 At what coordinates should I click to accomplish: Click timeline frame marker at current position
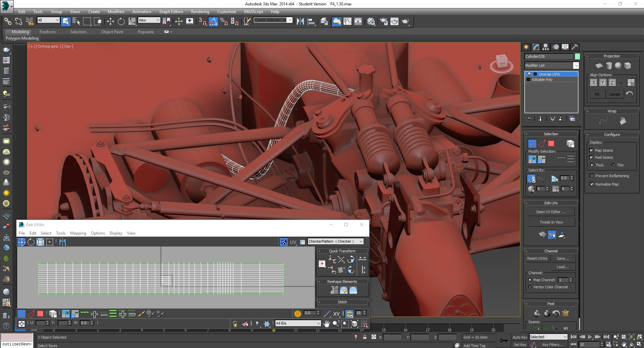[274, 330]
